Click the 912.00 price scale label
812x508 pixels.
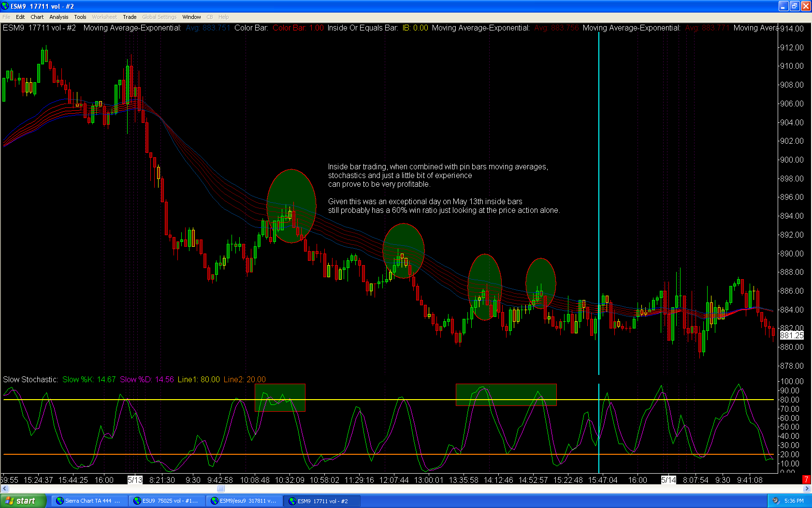[792, 47]
